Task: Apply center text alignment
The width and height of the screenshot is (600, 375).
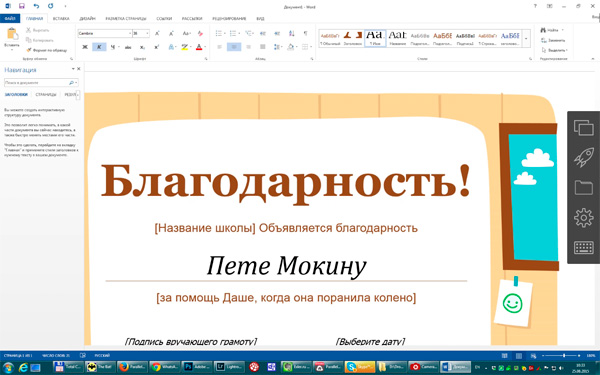Action: point(234,47)
